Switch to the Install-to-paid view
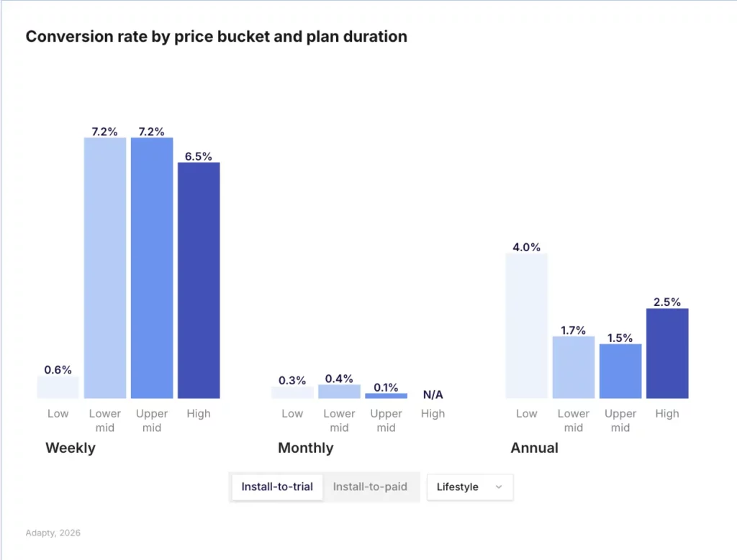 click(371, 487)
